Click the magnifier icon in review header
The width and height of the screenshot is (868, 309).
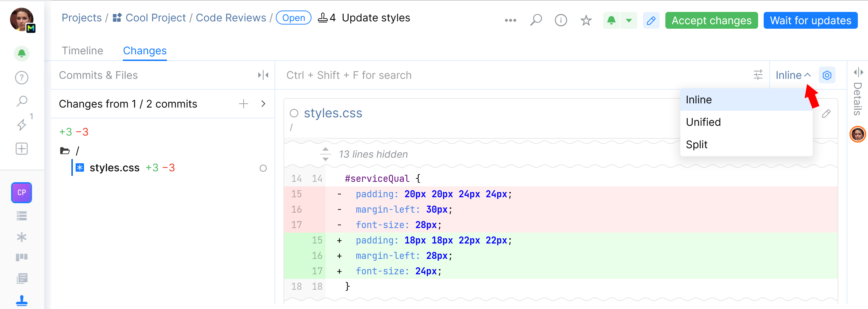pos(536,20)
